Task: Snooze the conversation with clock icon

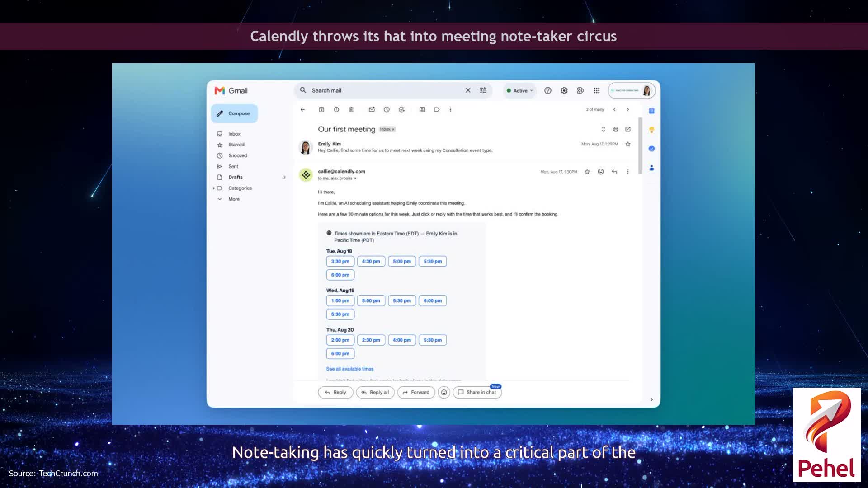Action: [x=387, y=109]
